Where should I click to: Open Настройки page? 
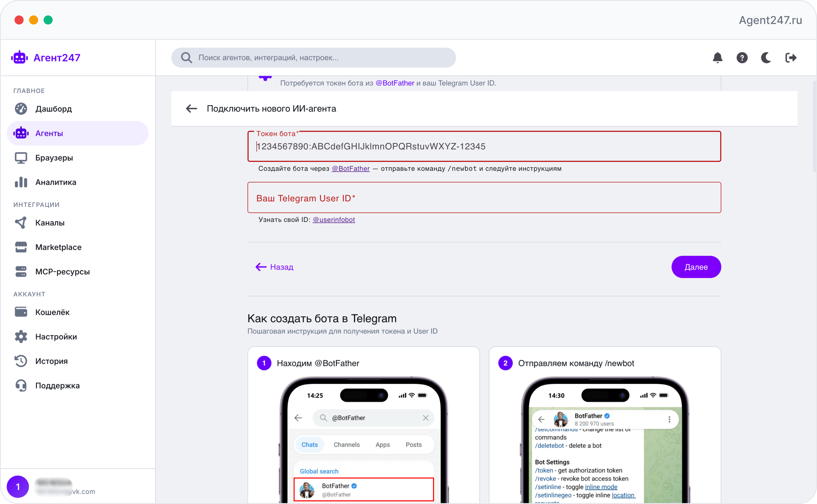[x=78, y=336]
